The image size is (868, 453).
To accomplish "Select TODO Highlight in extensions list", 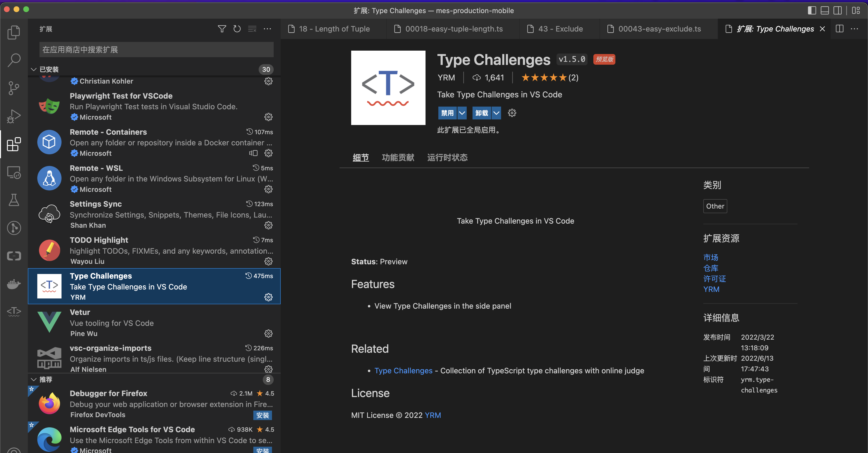I will [154, 250].
